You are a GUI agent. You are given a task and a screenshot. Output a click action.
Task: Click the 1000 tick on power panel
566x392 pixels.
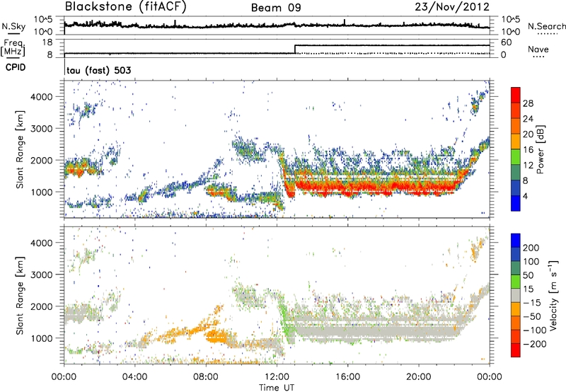tap(41, 192)
